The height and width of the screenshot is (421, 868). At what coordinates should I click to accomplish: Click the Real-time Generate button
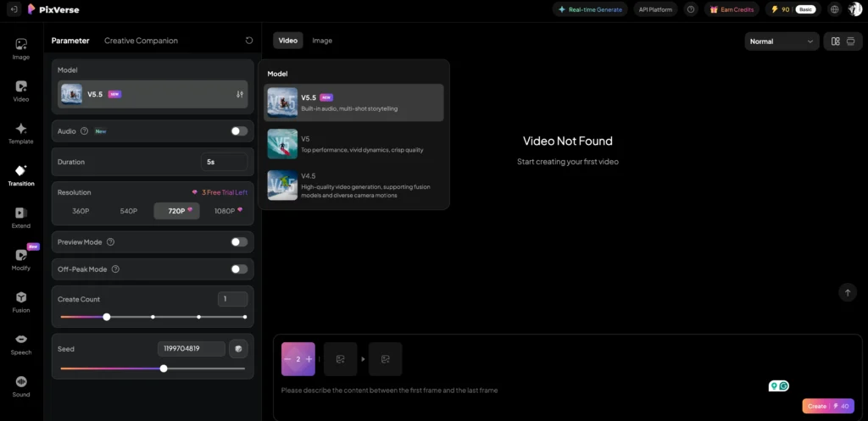[590, 9]
